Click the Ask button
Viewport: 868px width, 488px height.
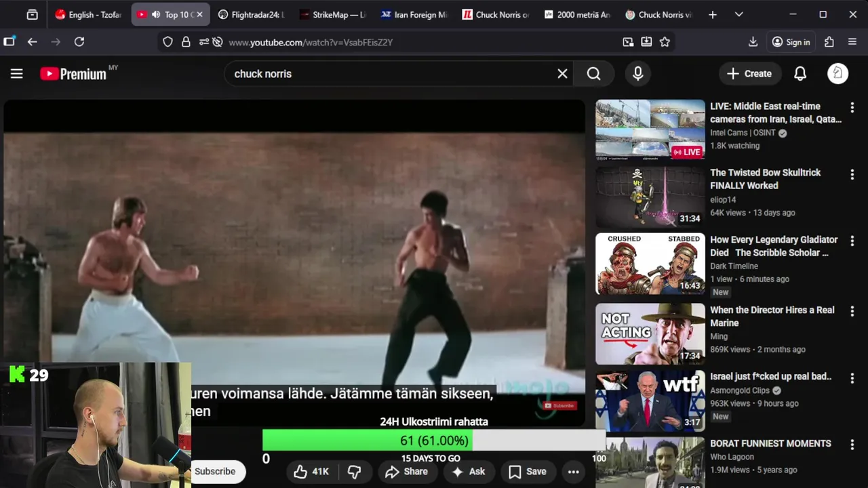(x=469, y=472)
